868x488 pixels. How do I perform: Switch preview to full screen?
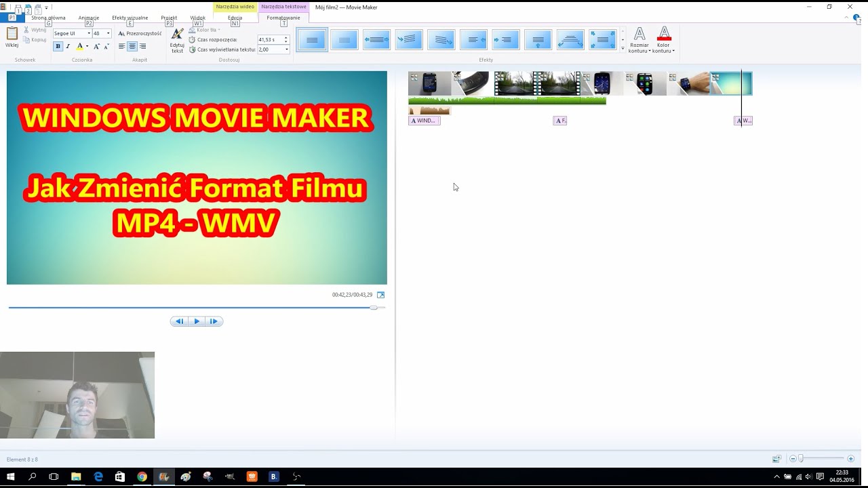pyautogui.click(x=380, y=295)
